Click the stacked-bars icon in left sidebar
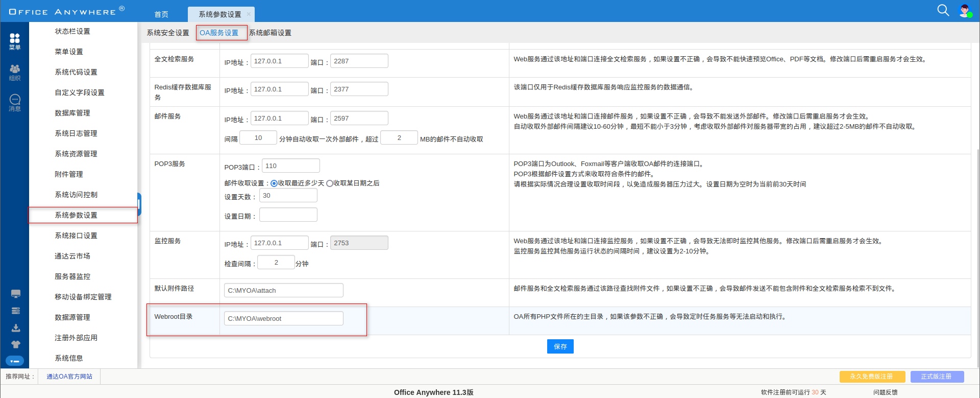The width and height of the screenshot is (980, 398). (x=16, y=311)
